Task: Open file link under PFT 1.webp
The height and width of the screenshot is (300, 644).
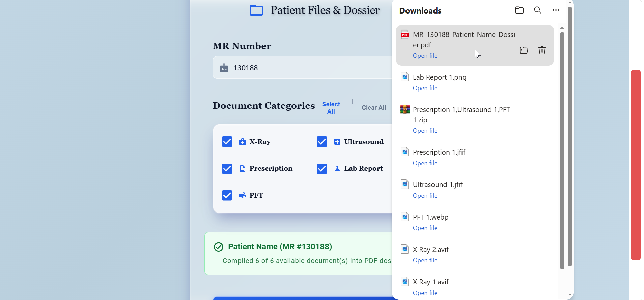Action: (x=425, y=228)
